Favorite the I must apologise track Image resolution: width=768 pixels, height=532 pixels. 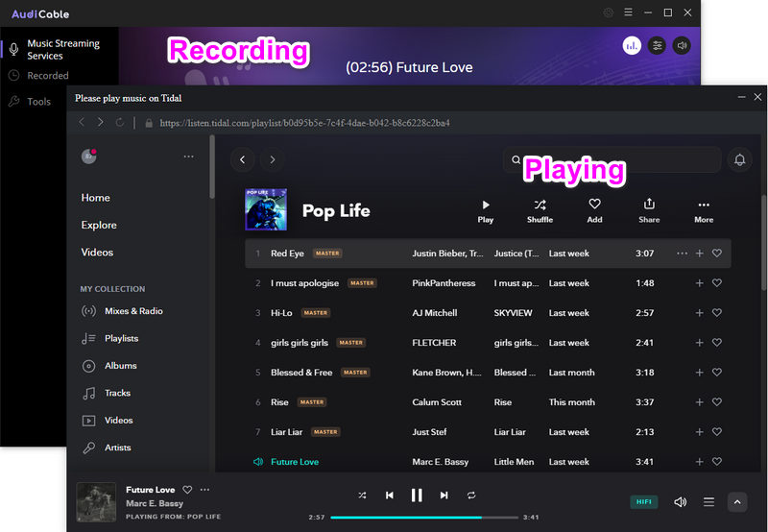716,283
